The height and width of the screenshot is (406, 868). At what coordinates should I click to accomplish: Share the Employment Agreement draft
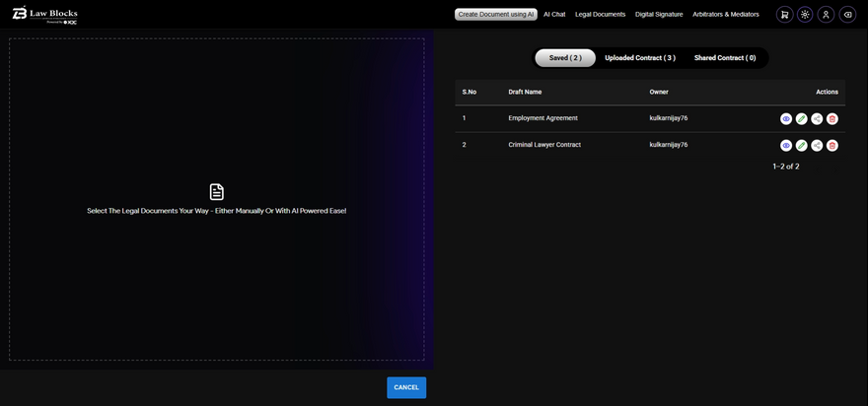[817, 118]
